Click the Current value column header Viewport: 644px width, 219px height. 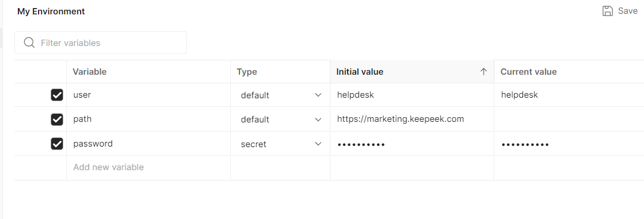528,72
